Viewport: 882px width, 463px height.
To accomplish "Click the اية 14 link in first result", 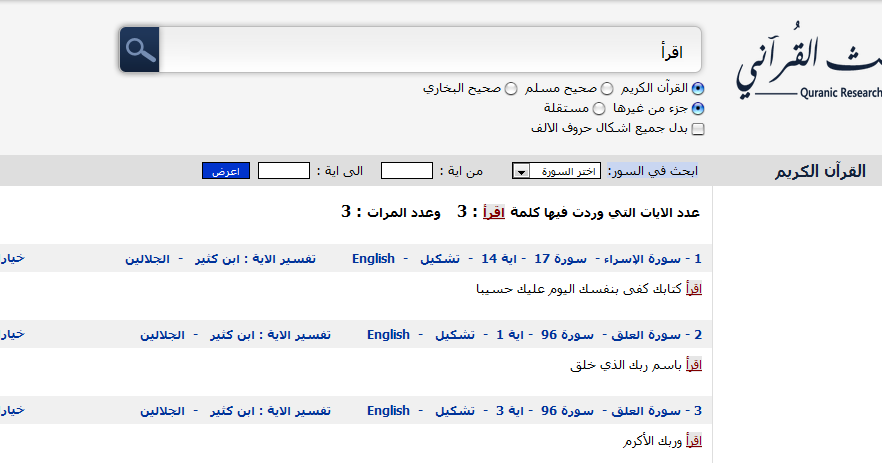I will point(499,259).
